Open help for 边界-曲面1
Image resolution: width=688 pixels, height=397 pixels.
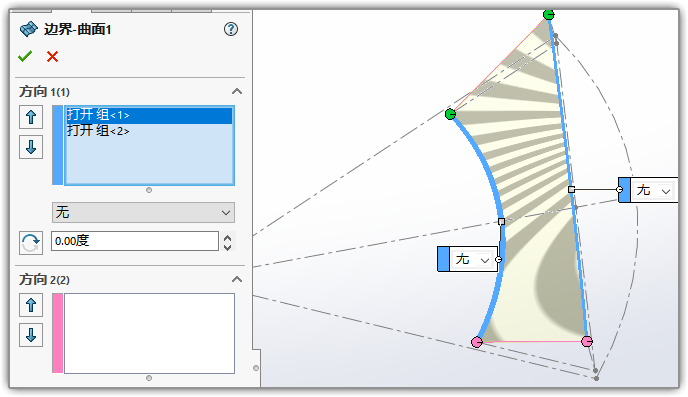tap(231, 29)
